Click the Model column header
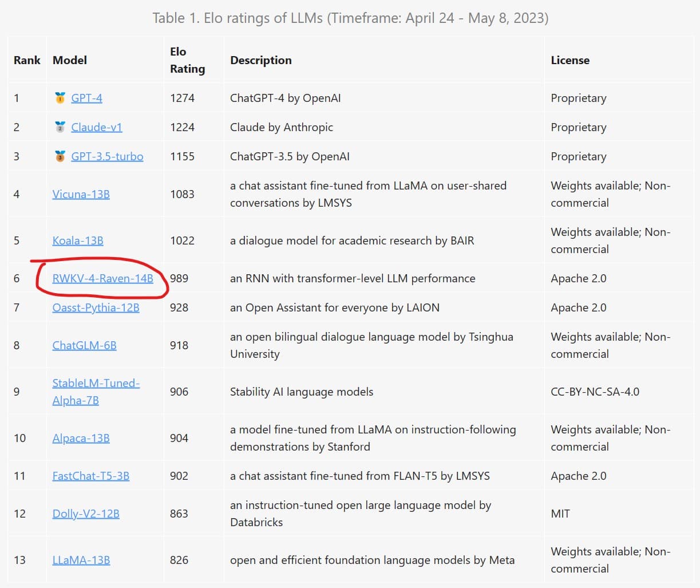Screen dimensions: 700x588 coord(70,60)
